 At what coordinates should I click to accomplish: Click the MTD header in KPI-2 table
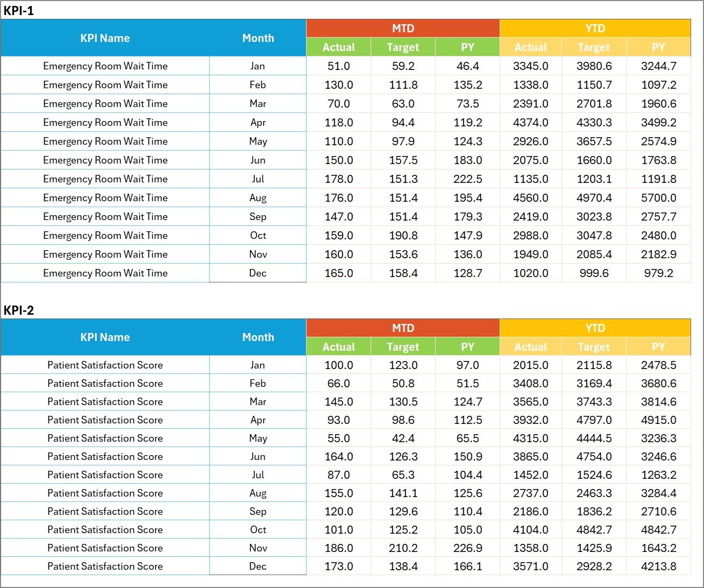402,328
